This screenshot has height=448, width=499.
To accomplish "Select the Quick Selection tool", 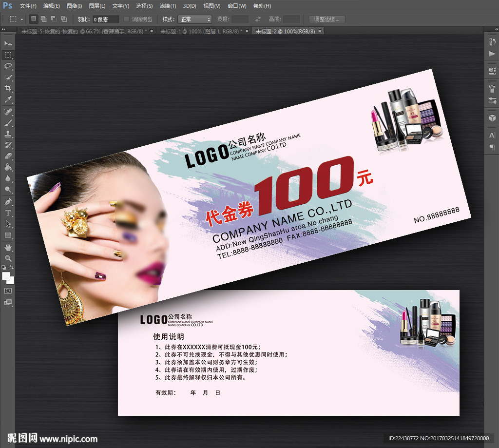I will tap(8, 77).
